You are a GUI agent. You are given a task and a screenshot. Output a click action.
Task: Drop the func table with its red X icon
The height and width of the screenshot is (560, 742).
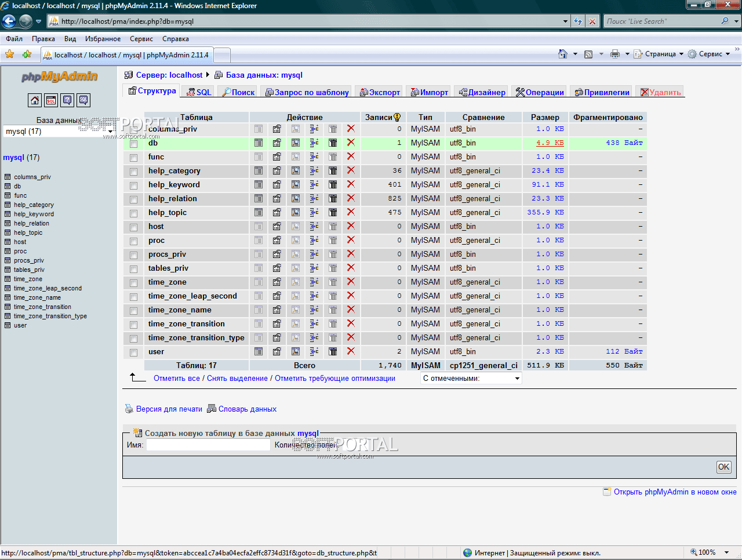click(351, 157)
